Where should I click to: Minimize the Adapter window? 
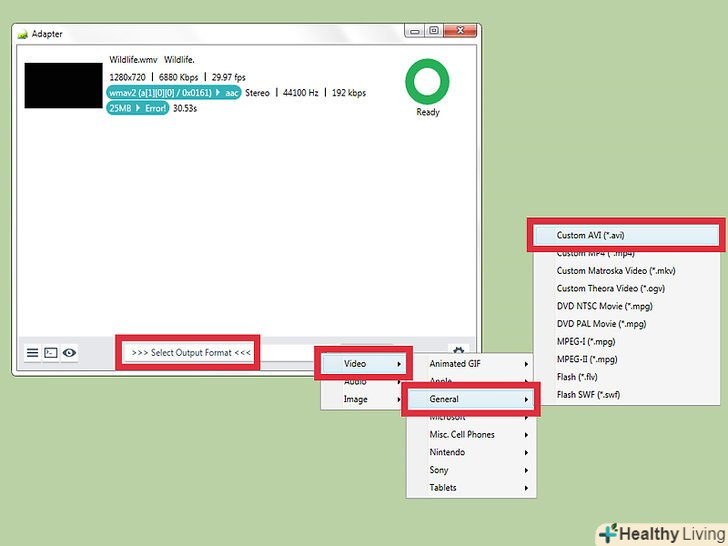pyautogui.click(x=415, y=31)
